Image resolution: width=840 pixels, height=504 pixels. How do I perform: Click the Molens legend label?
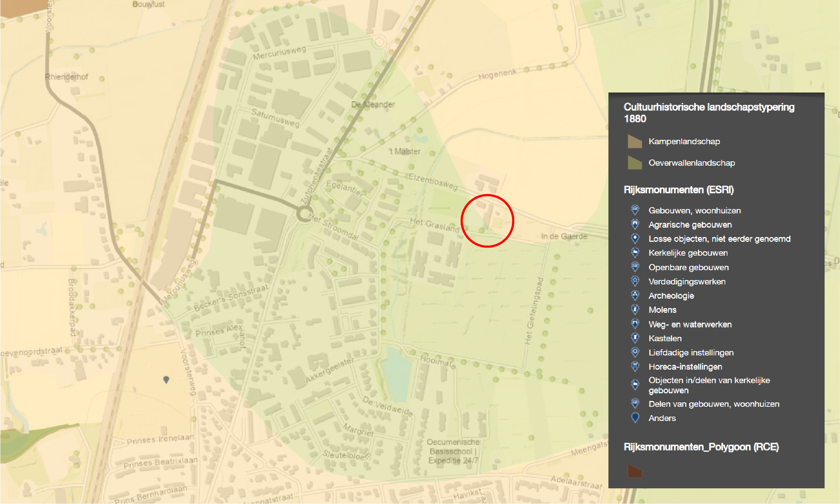click(x=662, y=310)
